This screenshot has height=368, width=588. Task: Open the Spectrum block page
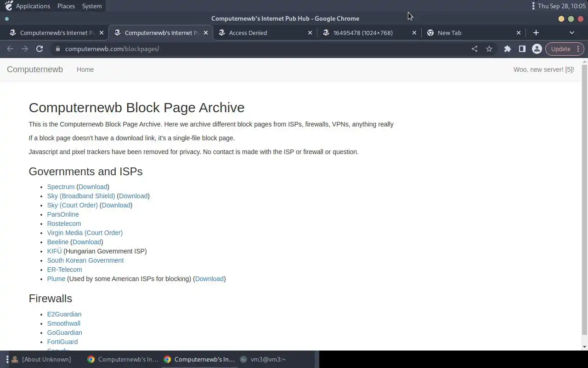click(x=61, y=187)
